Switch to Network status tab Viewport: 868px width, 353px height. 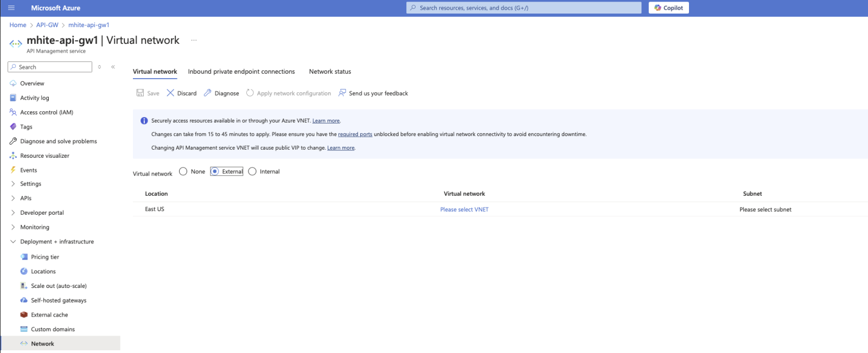point(330,72)
